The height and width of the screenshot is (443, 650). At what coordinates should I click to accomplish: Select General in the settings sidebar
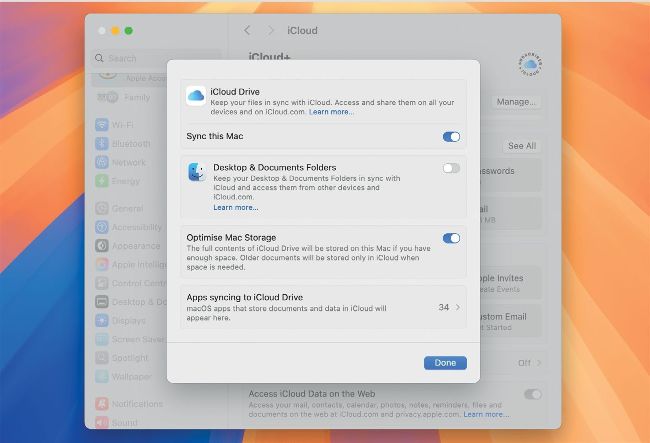(126, 209)
